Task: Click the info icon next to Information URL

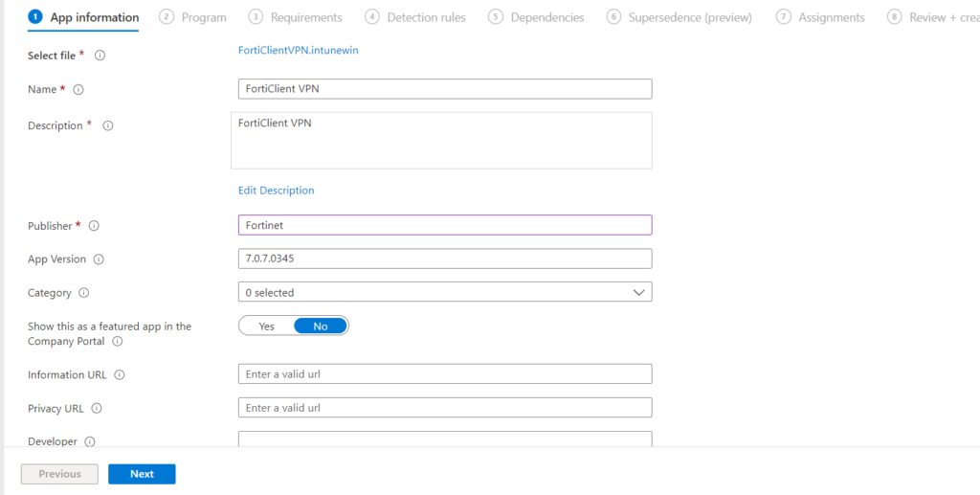Action: (120, 375)
